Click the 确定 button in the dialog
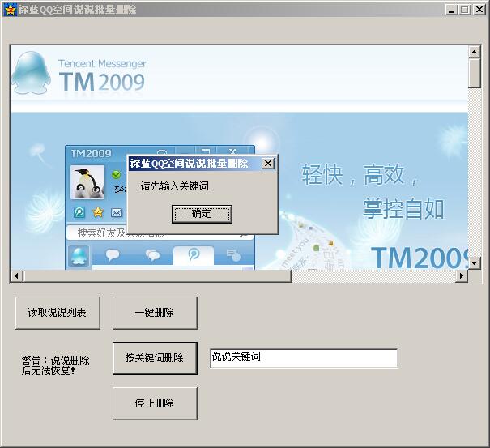 pos(202,214)
